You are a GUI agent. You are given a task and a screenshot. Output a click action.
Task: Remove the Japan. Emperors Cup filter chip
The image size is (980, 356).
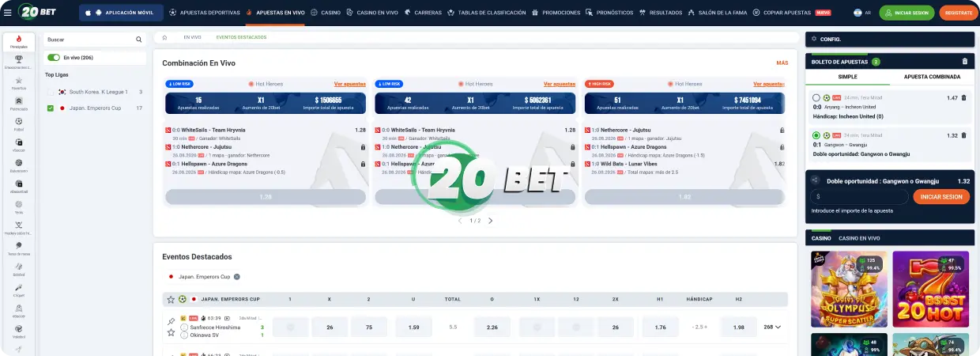pyautogui.click(x=237, y=277)
